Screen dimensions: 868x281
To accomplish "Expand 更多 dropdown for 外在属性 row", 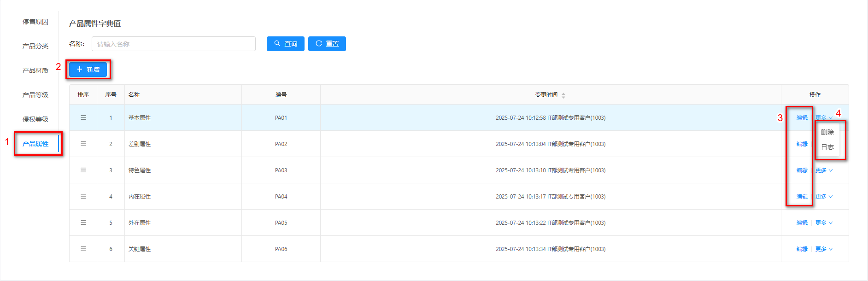I will [x=824, y=223].
